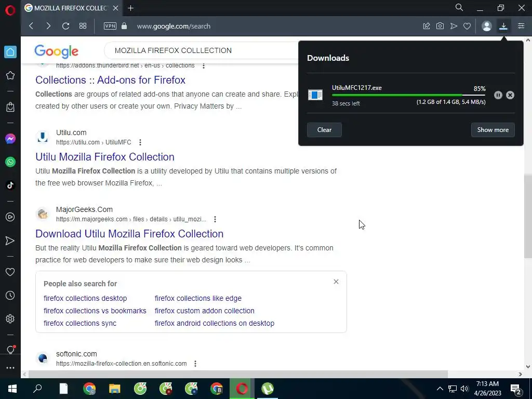Click the UtiluMFC1217.exe download progress bar
The width and height of the screenshot is (532, 399).
(408, 95)
